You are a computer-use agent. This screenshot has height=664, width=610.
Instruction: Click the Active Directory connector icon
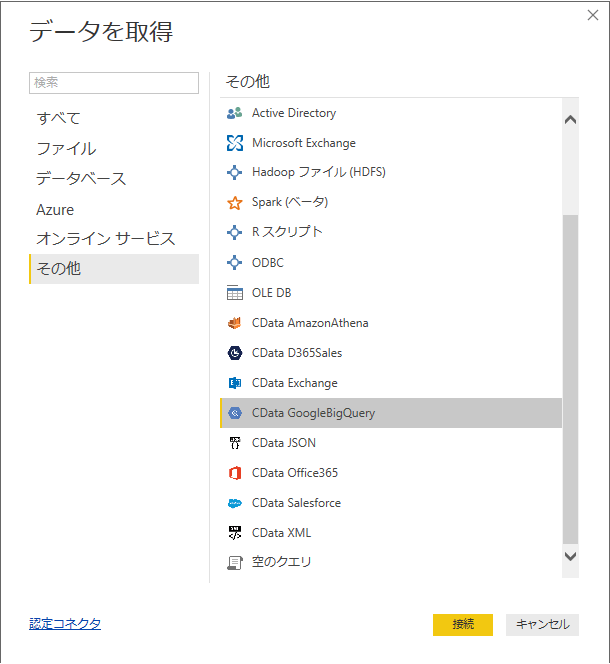pyautogui.click(x=234, y=113)
